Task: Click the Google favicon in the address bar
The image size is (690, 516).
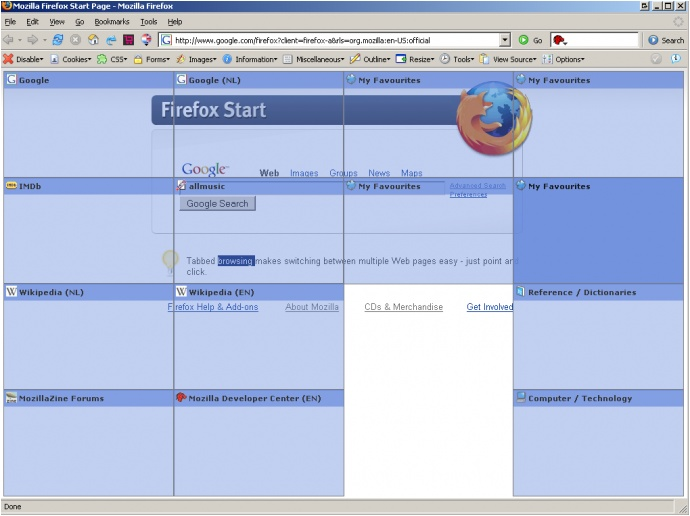Action: click(x=166, y=40)
